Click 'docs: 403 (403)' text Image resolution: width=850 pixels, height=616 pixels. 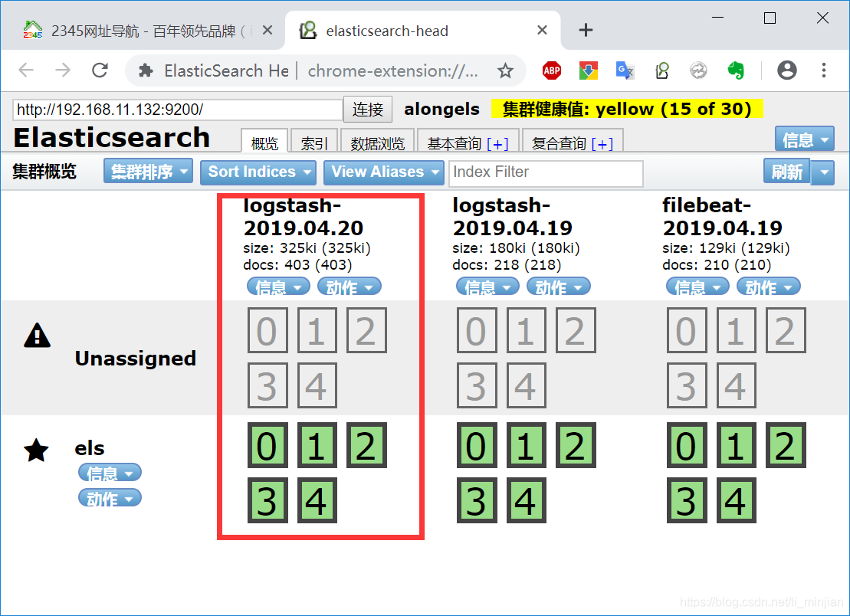click(x=297, y=265)
